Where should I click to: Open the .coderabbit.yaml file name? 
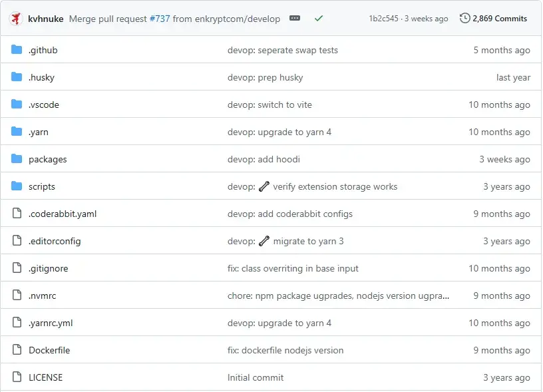pyautogui.click(x=63, y=214)
